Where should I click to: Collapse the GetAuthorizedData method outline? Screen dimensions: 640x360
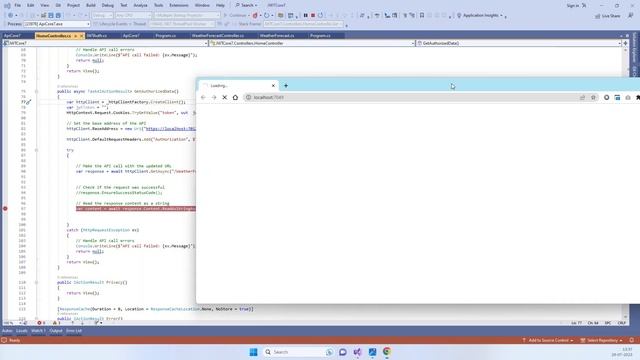point(36,91)
